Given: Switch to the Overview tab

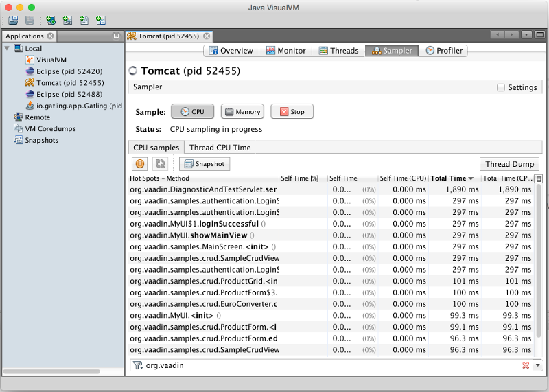Looking at the screenshot, I should [x=231, y=51].
